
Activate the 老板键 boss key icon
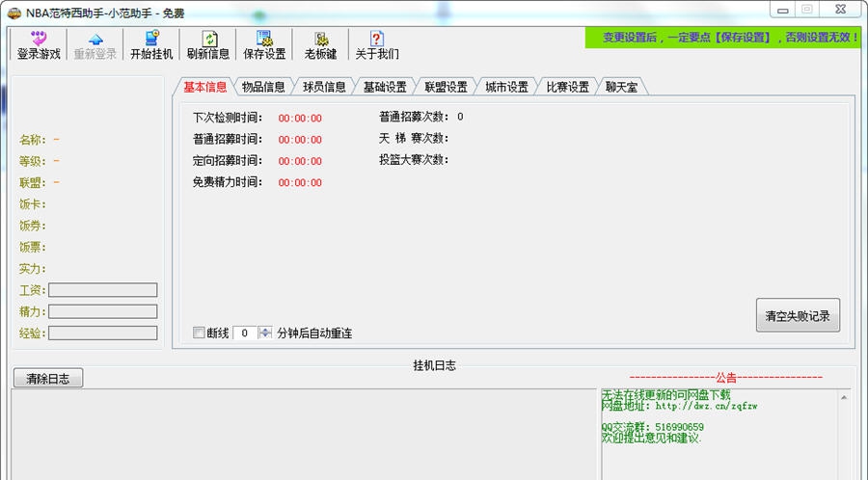tap(321, 45)
